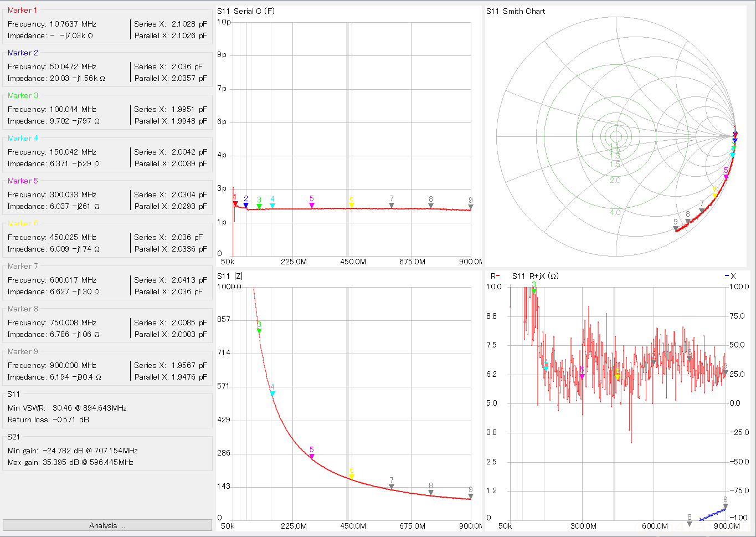Viewport: 756px width, 537px height.
Task: Click frequency value 150.042 MHz
Action: 73,152
